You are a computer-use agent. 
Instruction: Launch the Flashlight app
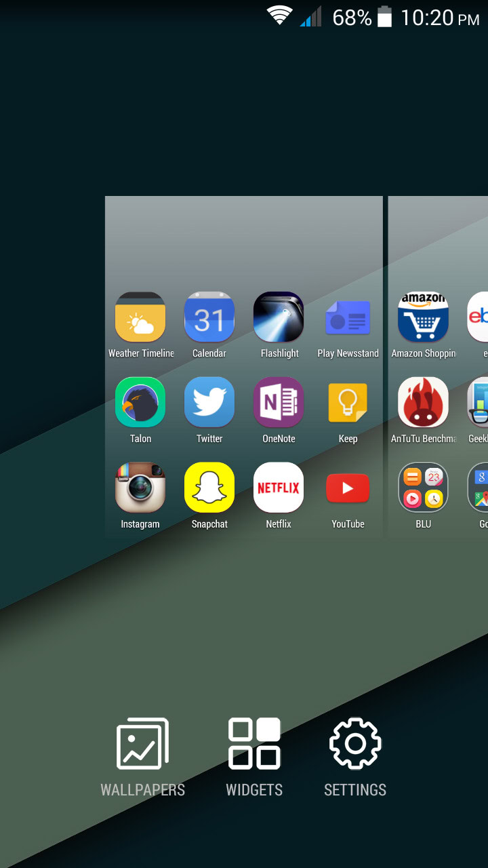pos(279,317)
